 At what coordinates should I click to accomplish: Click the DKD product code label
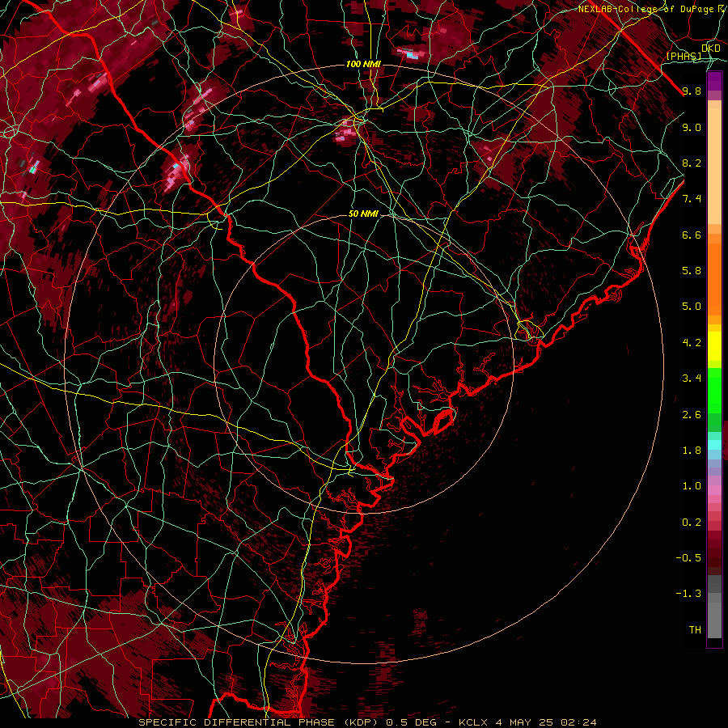(x=711, y=49)
